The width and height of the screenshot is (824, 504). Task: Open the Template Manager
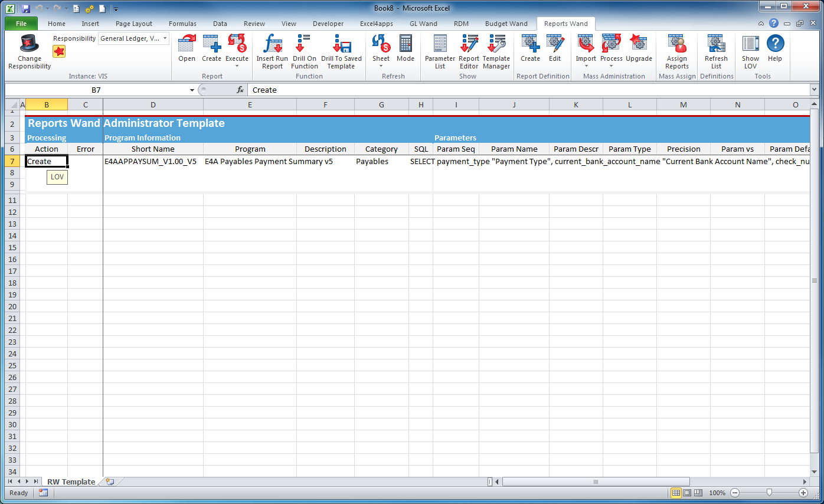[x=496, y=52]
